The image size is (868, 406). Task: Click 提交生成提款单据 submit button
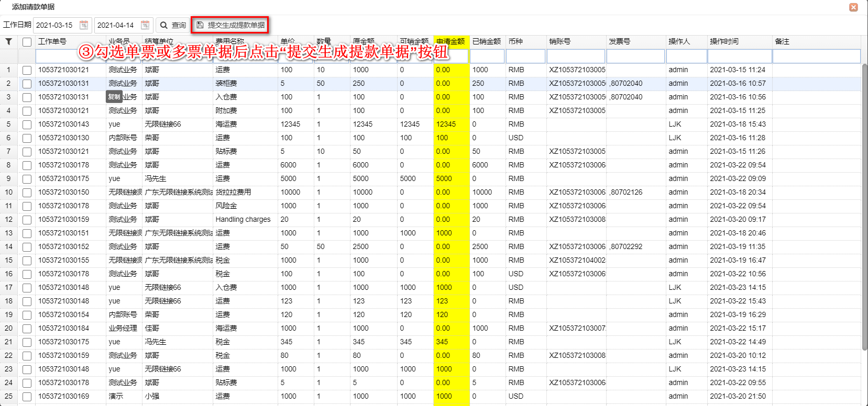coord(230,25)
